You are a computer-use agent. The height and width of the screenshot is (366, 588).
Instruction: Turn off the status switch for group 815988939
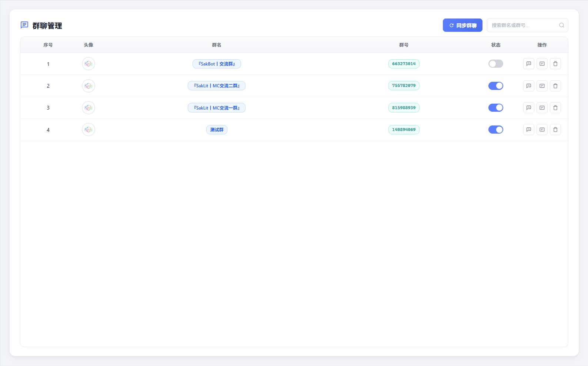tap(496, 108)
